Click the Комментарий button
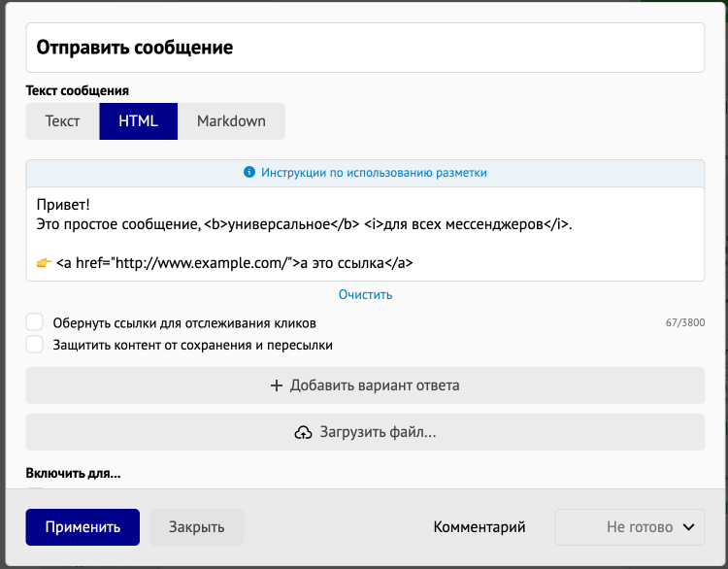The width and height of the screenshot is (728, 569). coord(480,527)
